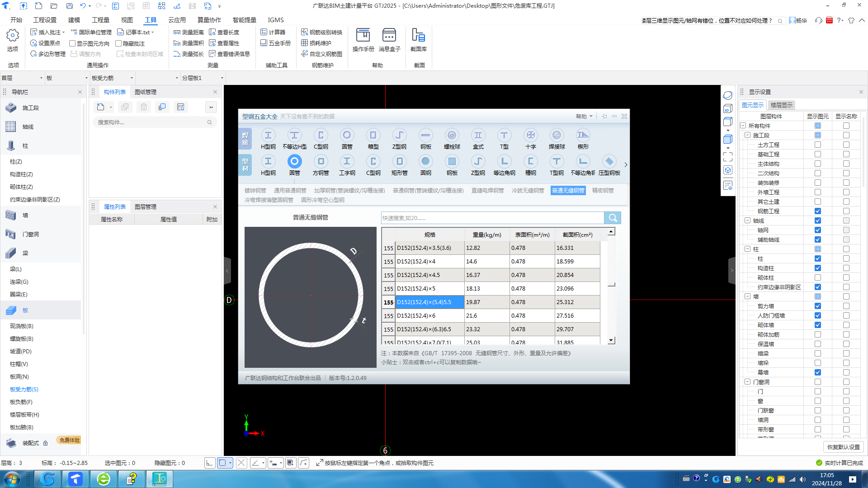Uncheck 剪力墙 display checkbox
The image size is (868, 488).
point(818,306)
